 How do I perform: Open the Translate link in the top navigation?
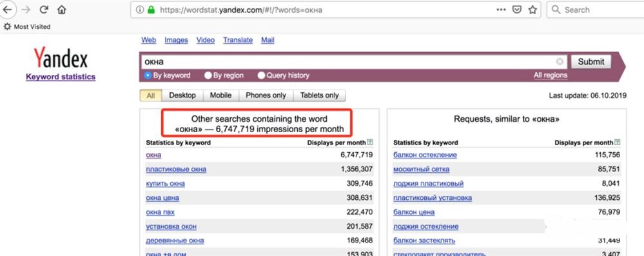(x=238, y=40)
